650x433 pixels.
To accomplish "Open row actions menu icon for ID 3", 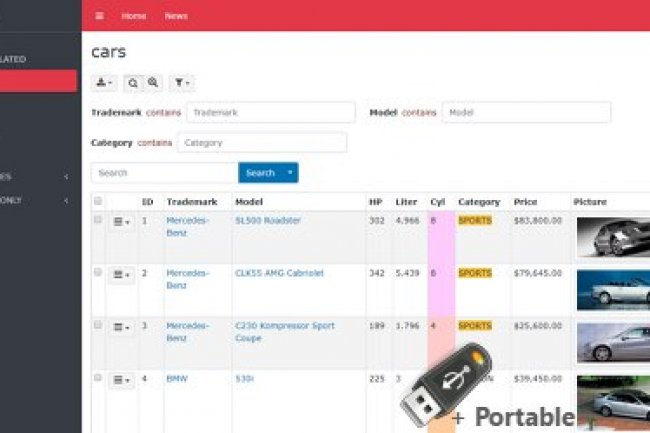I will [121, 327].
